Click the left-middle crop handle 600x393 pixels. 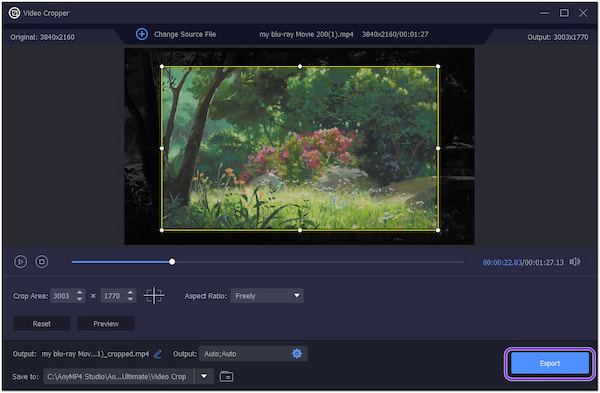tap(162, 148)
